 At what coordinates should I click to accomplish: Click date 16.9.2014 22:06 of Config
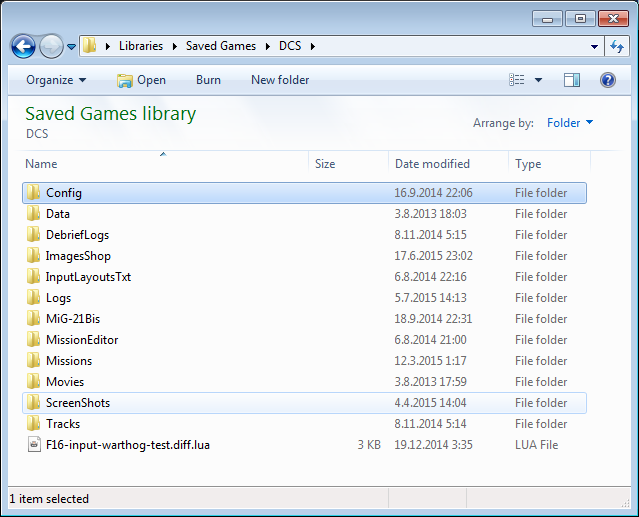pyautogui.click(x=433, y=193)
